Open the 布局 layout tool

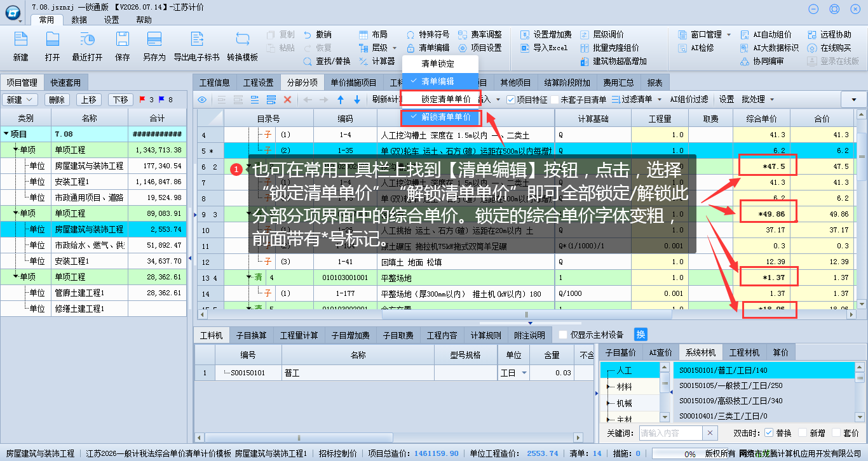[x=373, y=34]
